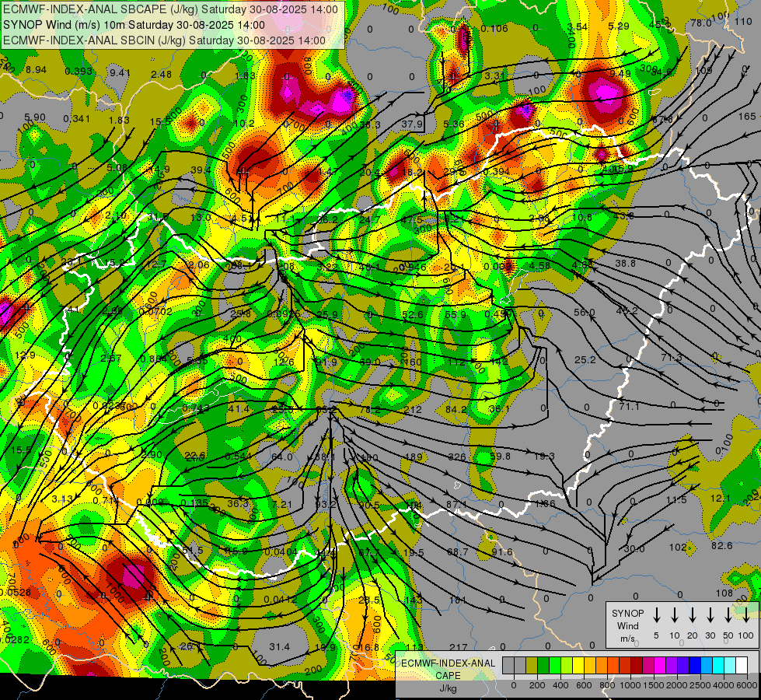This screenshot has height=700, width=761.
Task: Select the 5 m/s wind arrow in SYNOP legend
Action: coord(656,615)
